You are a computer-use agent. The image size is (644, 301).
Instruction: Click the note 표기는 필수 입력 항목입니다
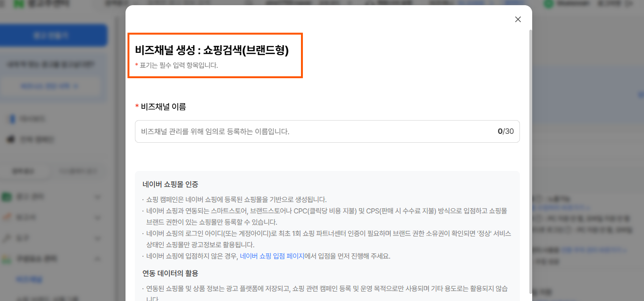176,65
